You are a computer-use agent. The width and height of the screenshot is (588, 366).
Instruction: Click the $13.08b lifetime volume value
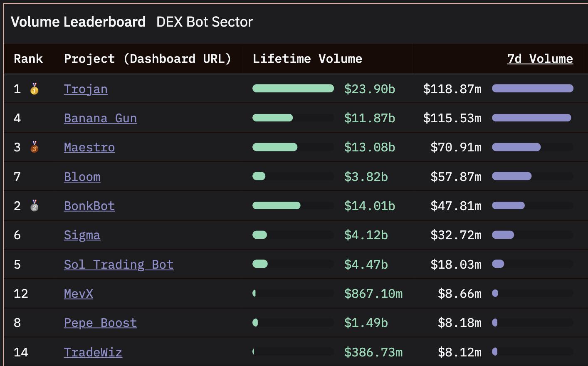click(370, 147)
